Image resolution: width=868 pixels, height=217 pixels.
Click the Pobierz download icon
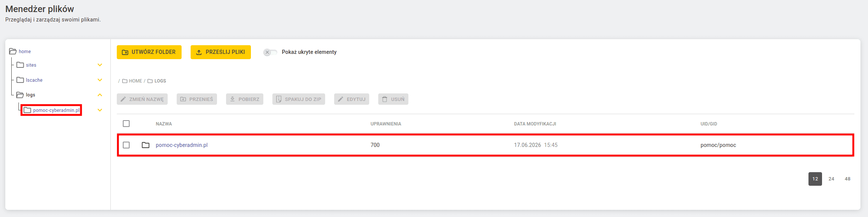pos(232,99)
